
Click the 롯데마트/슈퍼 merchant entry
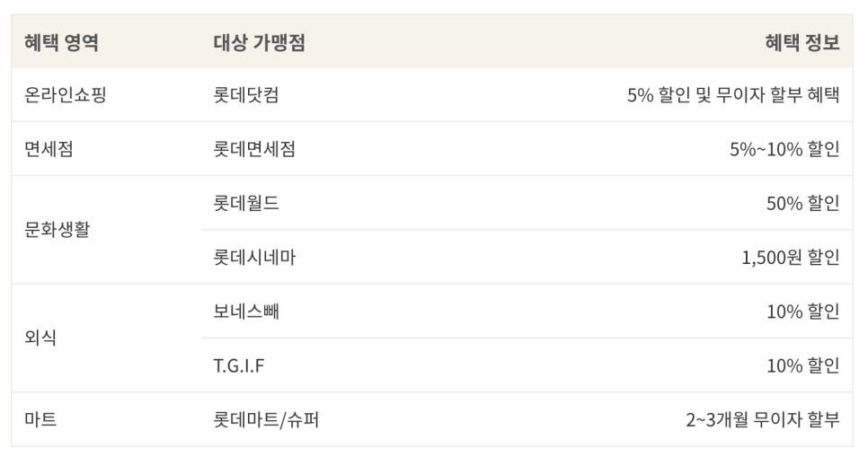point(266,419)
